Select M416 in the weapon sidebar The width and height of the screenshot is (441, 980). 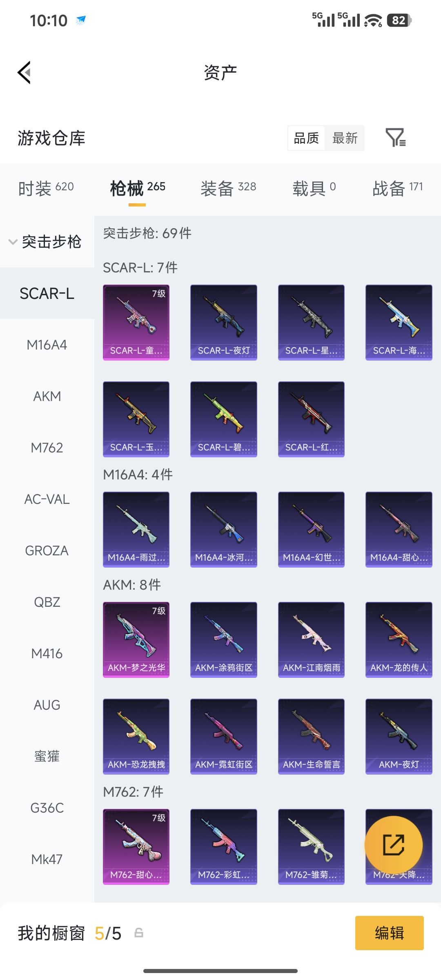[x=47, y=653]
